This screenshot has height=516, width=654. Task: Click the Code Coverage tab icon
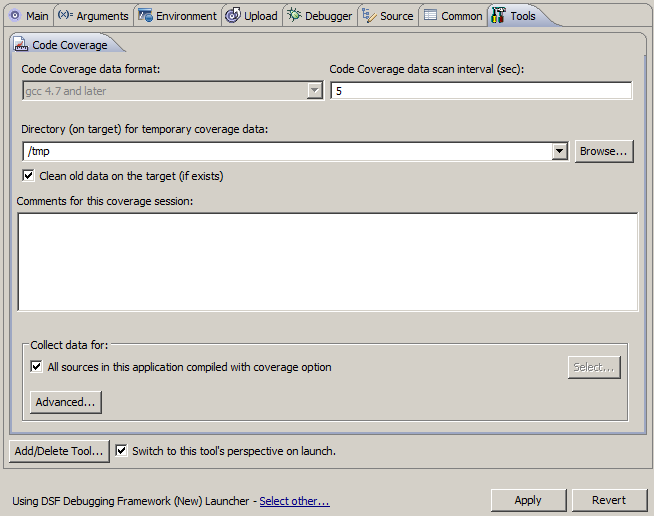(x=21, y=45)
